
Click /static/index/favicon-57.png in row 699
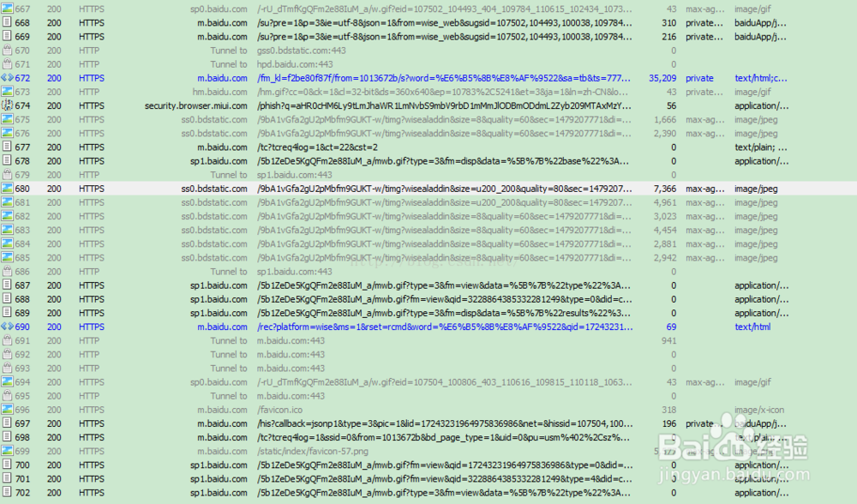tap(312, 451)
